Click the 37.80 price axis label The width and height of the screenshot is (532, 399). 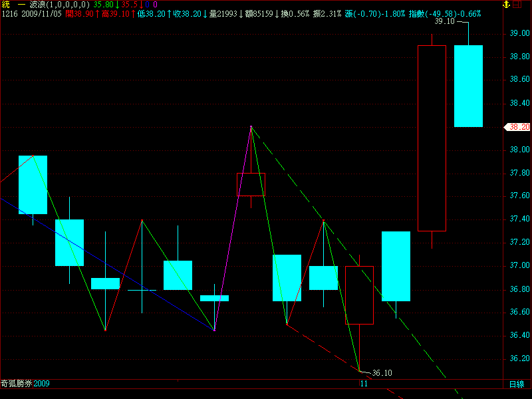(x=519, y=173)
